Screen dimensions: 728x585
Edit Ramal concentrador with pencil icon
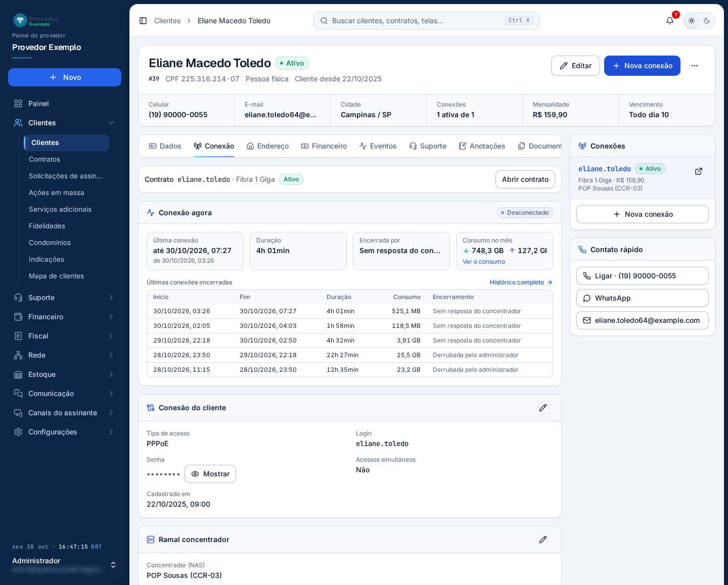(543, 540)
